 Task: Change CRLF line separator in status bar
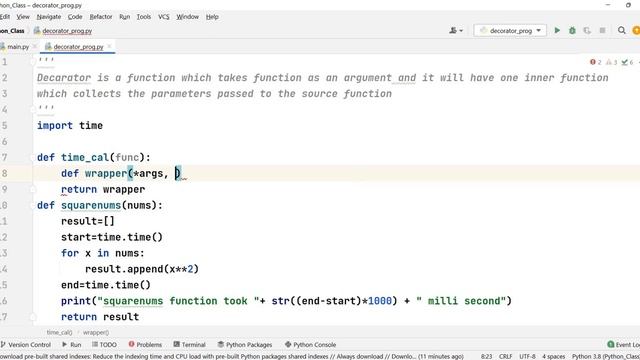click(505, 356)
